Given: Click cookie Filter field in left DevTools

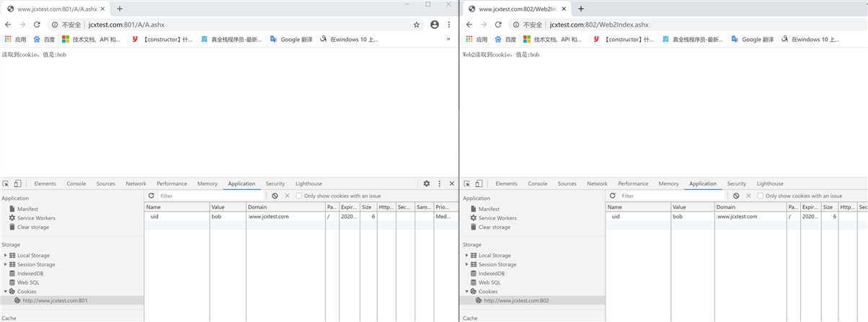Looking at the screenshot, I should click(x=211, y=196).
